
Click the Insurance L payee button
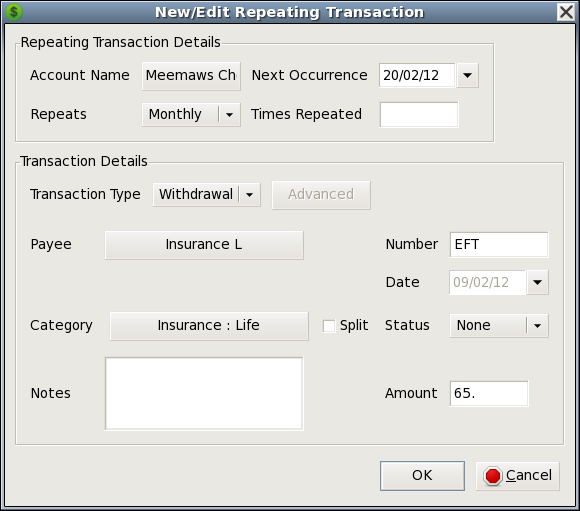point(204,245)
